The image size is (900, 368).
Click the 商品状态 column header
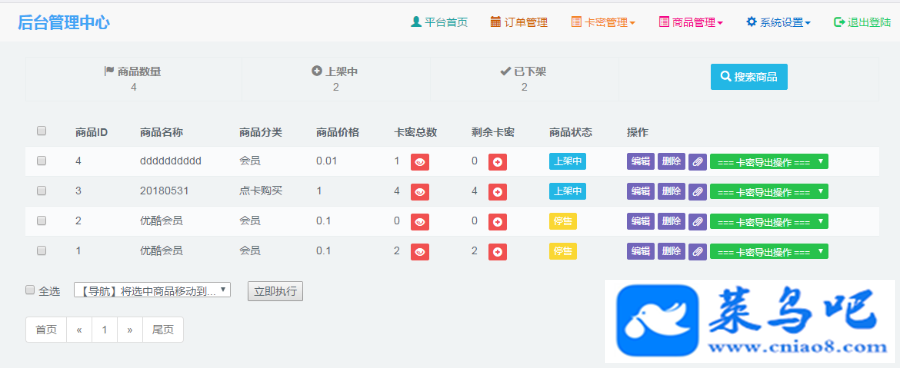571,133
